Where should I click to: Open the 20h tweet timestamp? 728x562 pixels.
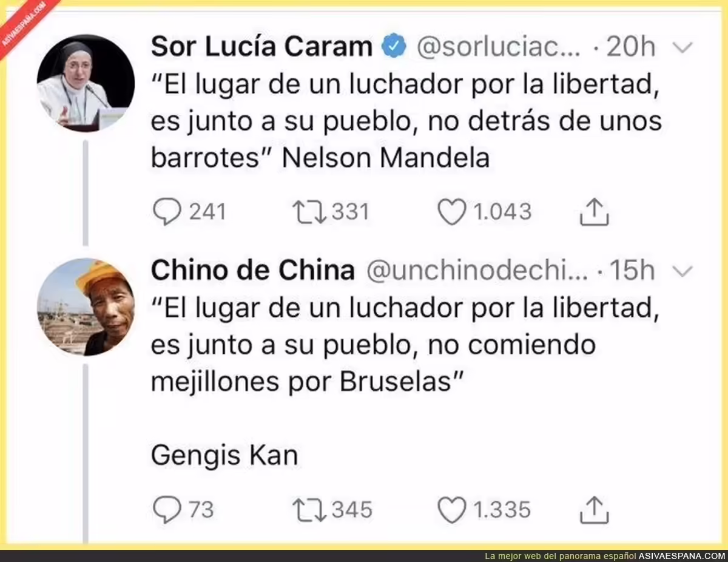(632, 47)
